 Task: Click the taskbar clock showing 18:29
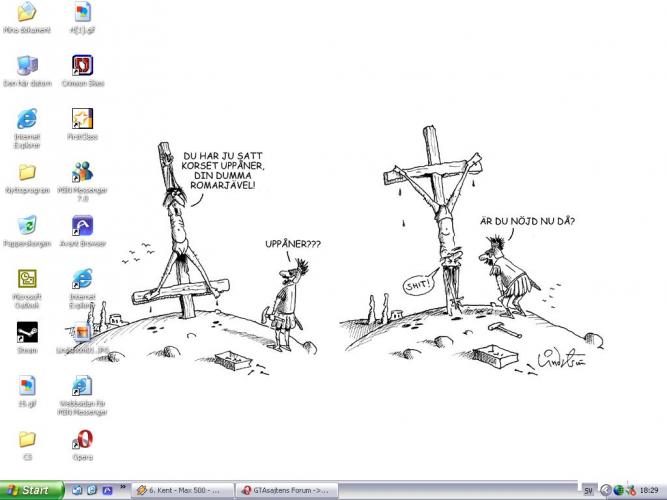click(648, 490)
